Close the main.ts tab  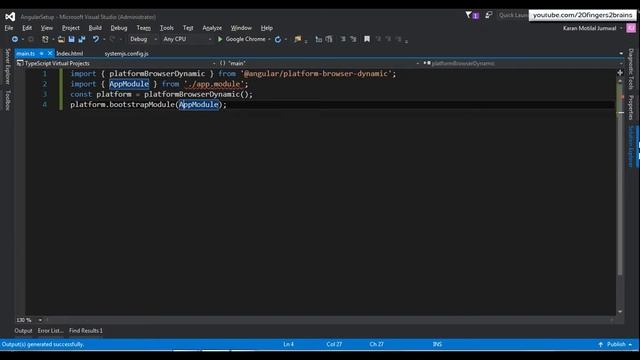click(x=50, y=53)
